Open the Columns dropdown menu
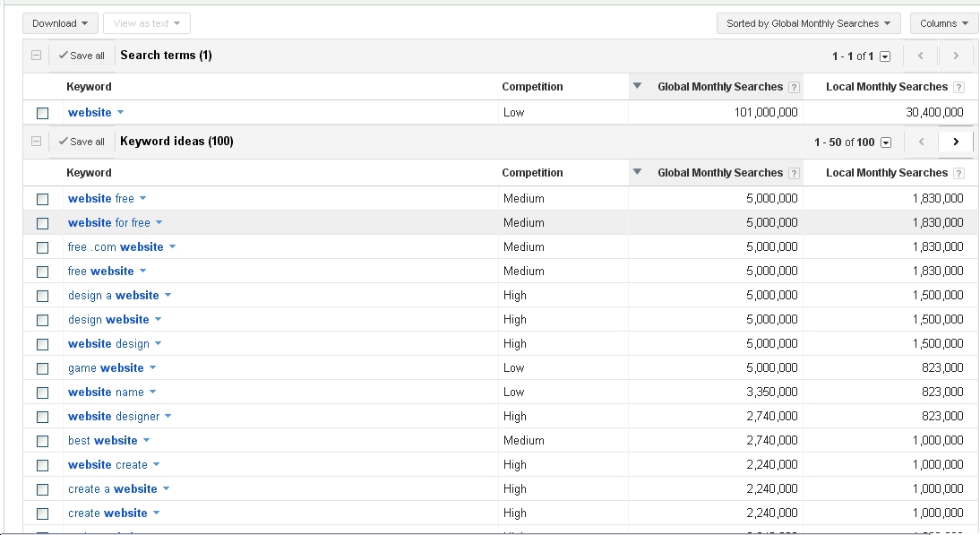 point(944,23)
